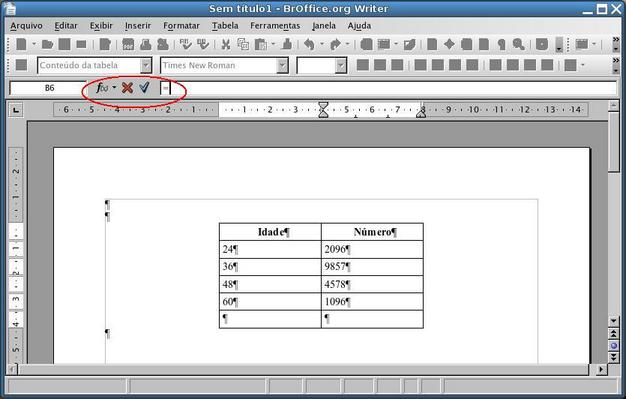Expand the Times New Roman font dropdown
626x399 pixels.
tap(282, 65)
